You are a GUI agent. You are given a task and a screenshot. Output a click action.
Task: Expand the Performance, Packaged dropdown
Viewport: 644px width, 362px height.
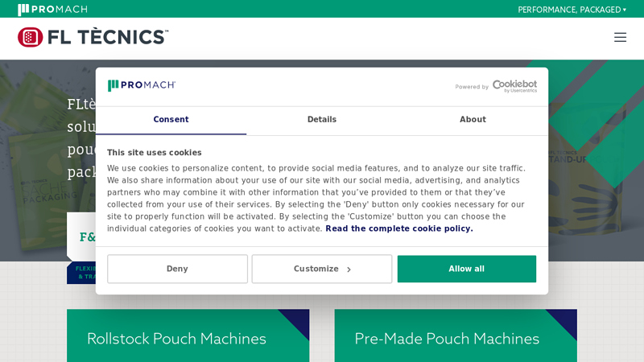click(x=572, y=10)
